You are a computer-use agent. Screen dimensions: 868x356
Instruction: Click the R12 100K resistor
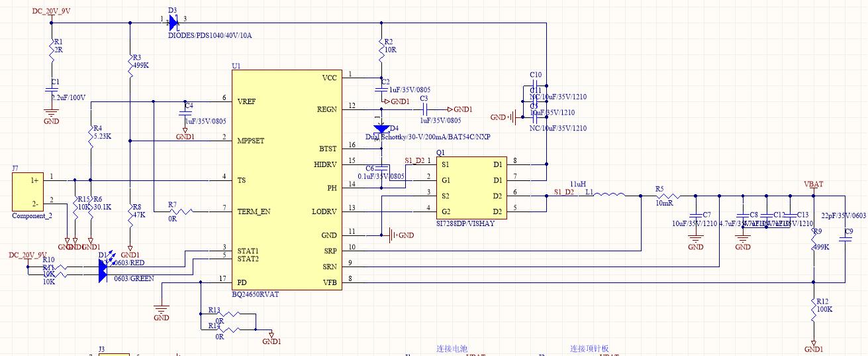click(x=813, y=310)
